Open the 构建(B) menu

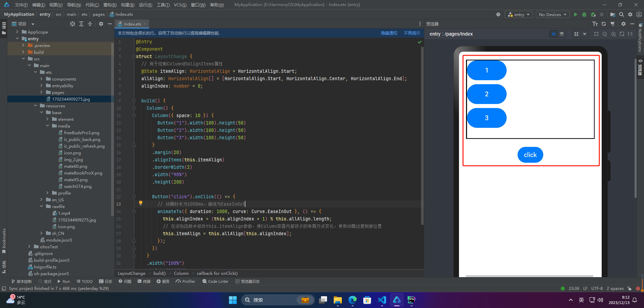(128, 5)
